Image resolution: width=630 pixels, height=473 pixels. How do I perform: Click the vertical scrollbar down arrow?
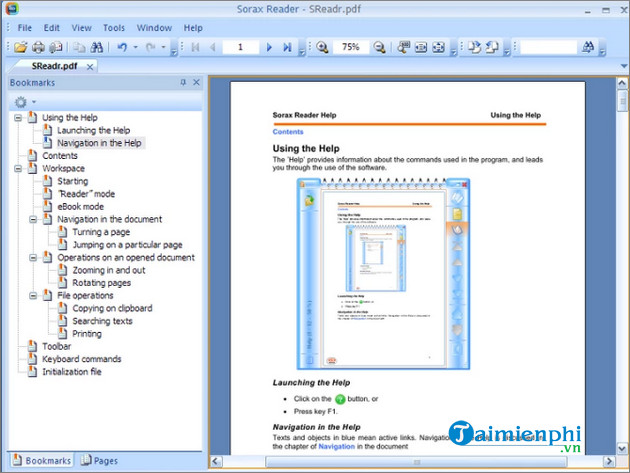[x=622, y=448]
